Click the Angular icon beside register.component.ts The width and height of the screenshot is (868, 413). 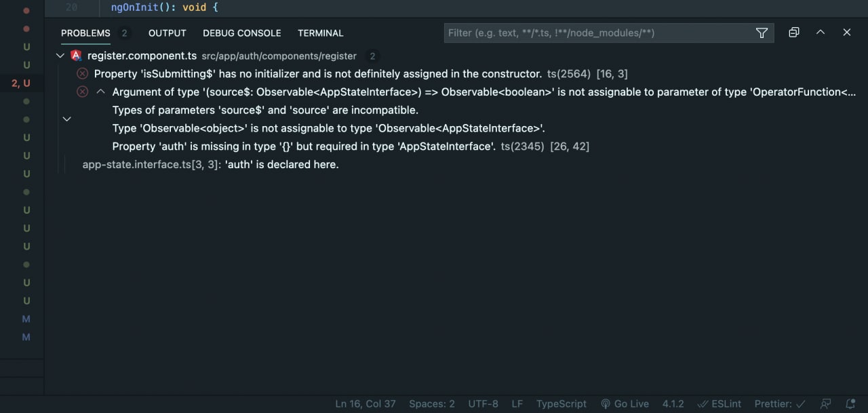pos(76,56)
